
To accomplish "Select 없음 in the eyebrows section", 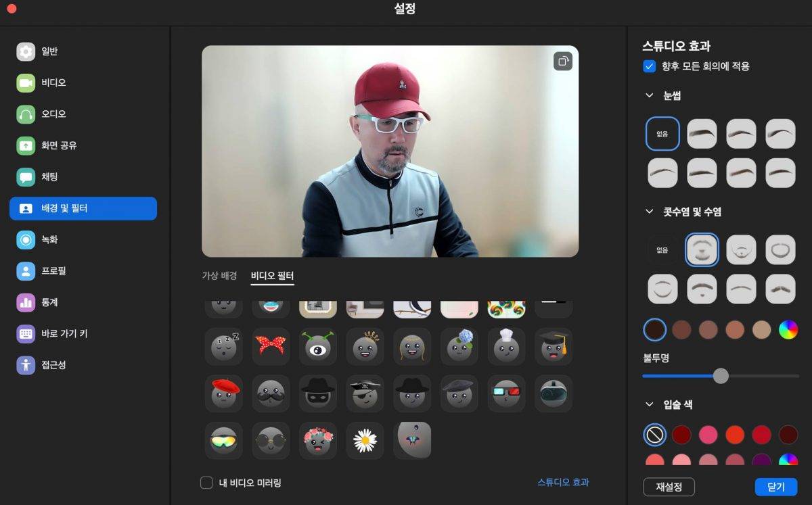I will click(662, 134).
